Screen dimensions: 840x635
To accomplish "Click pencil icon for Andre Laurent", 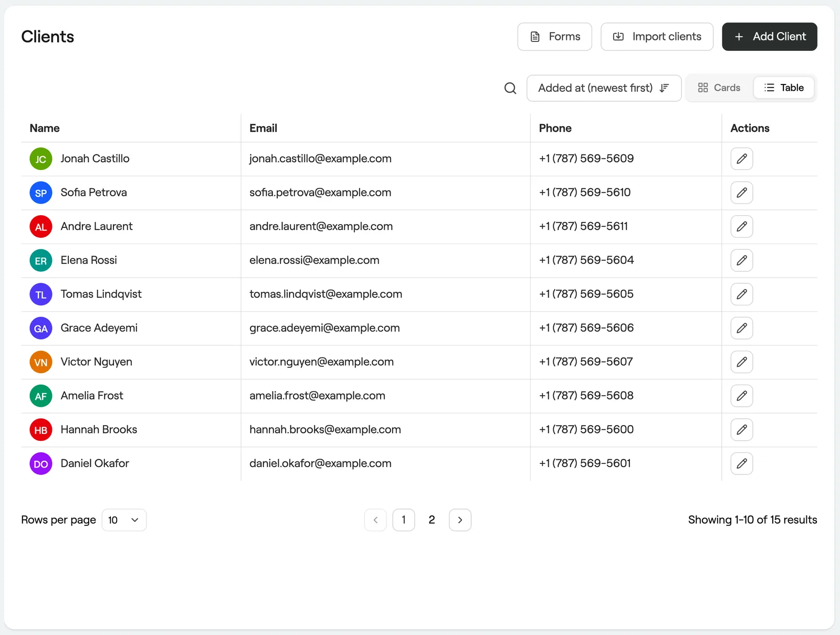I will coord(742,227).
